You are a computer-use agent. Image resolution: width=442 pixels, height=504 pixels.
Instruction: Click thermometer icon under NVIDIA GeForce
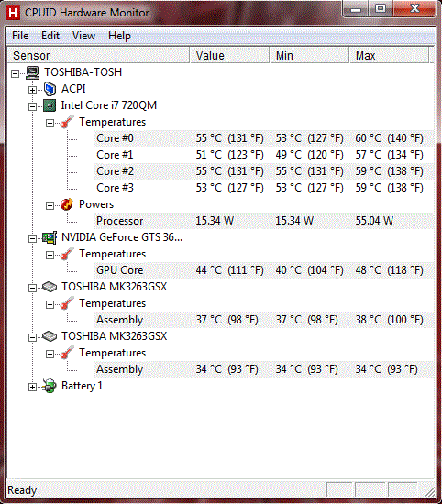(67, 254)
